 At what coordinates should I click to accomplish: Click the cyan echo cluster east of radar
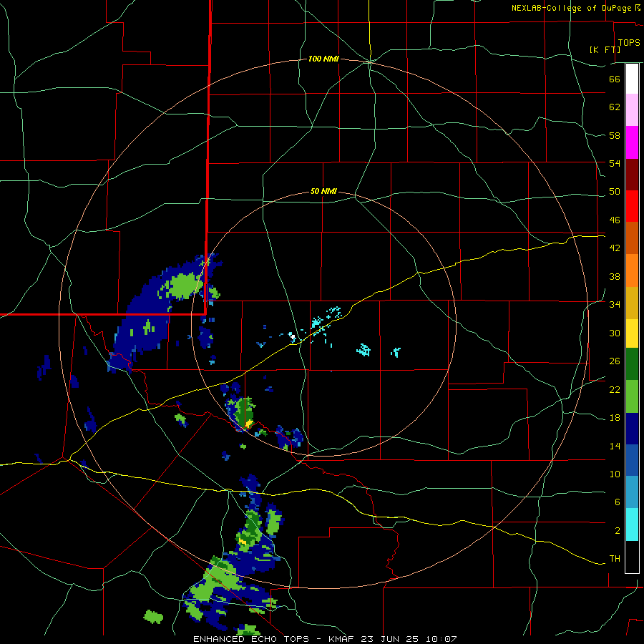[363, 350]
